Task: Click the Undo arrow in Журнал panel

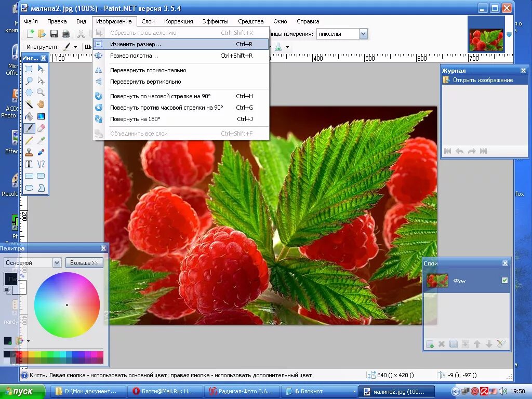Action: point(459,151)
